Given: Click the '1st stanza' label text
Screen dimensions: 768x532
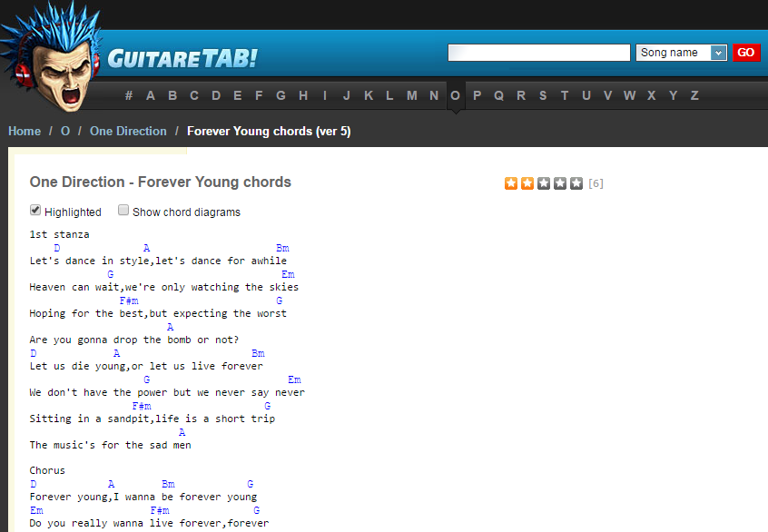Looking at the screenshot, I should click(x=59, y=234).
